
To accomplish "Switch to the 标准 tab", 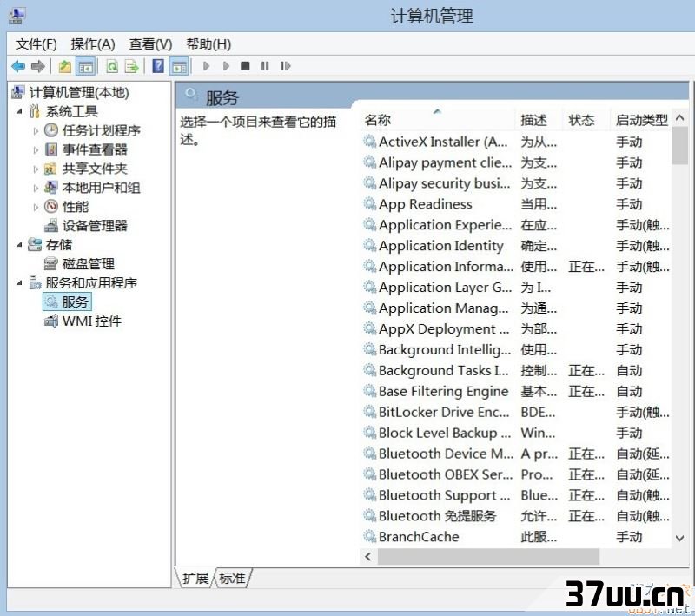I will [x=233, y=578].
